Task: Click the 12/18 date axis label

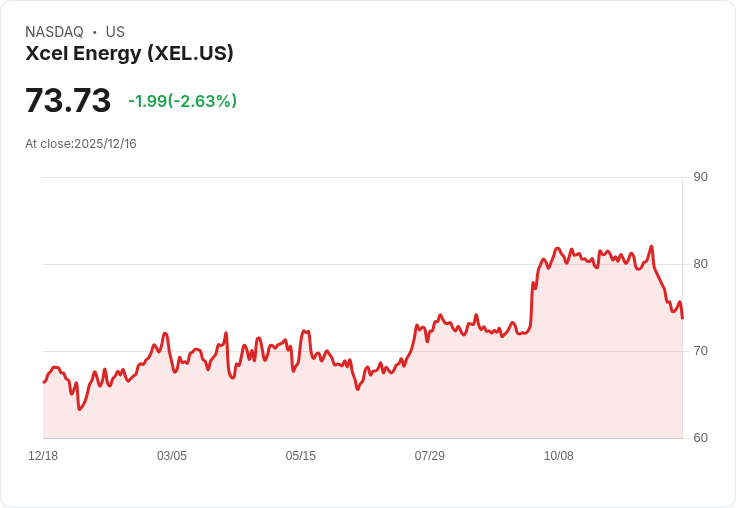Action: coord(43,456)
